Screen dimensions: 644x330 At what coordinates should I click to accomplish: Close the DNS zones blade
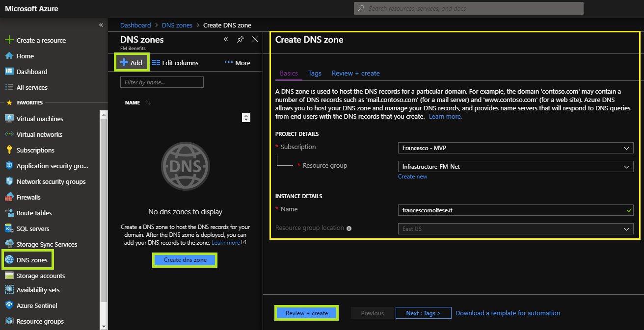pos(255,39)
